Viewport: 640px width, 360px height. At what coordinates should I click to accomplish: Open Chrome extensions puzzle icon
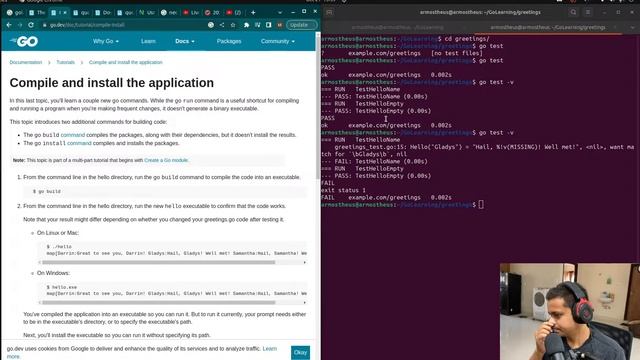(x=247, y=25)
